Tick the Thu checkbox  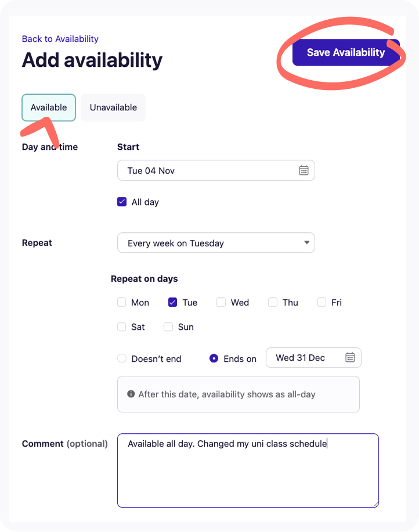[x=273, y=303]
